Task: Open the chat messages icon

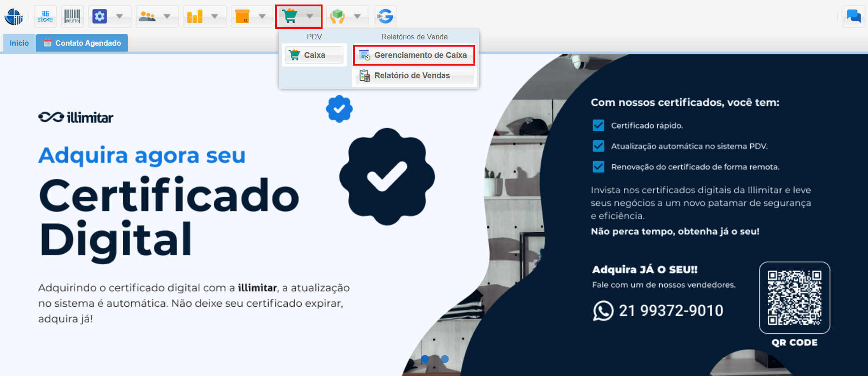Action: [854, 17]
